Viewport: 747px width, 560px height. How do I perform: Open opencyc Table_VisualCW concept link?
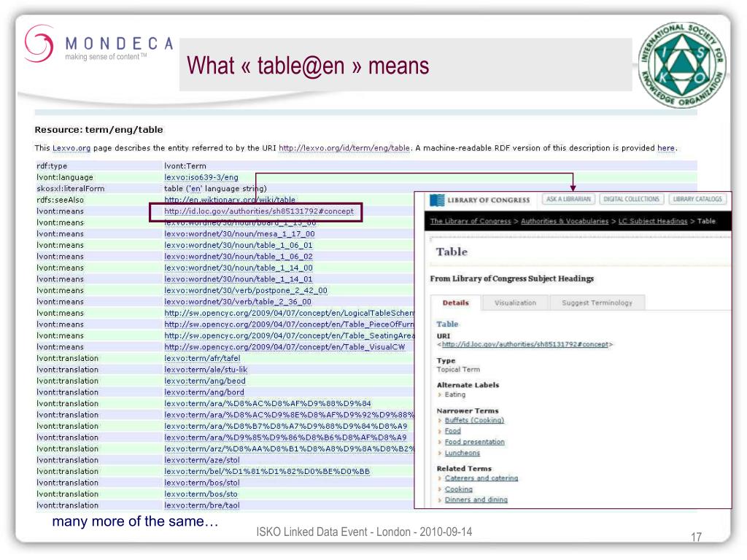click(285, 347)
